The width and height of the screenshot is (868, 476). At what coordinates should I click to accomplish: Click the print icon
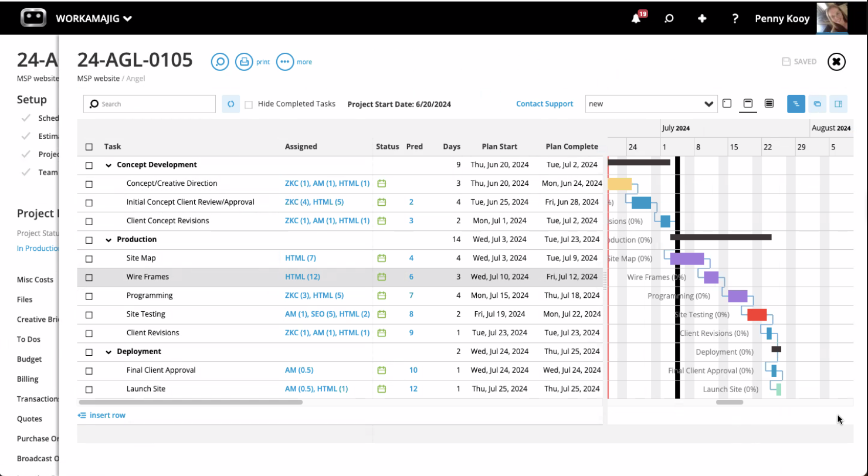(244, 62)
